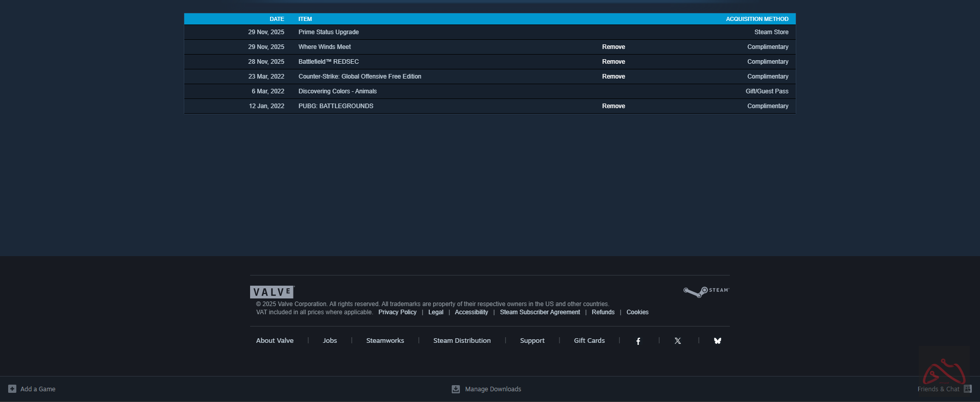Click the Add a Game plus icon
Viewport: 980px width, 402px height.
point(12,389)
